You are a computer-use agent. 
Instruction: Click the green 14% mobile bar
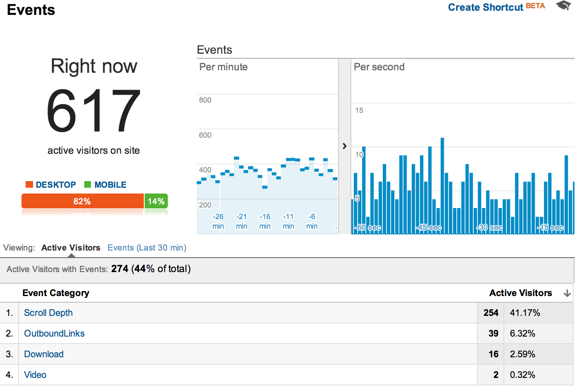[x=156, y=201]
